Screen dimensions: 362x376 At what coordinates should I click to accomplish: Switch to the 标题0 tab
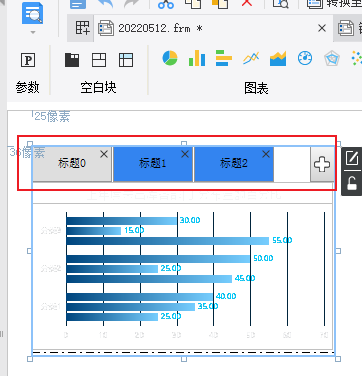(72, 164)
